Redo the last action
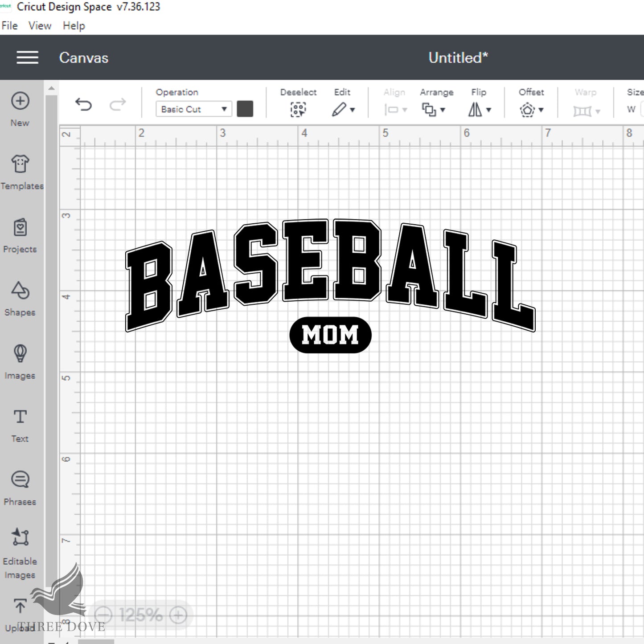 click(118, 105)
